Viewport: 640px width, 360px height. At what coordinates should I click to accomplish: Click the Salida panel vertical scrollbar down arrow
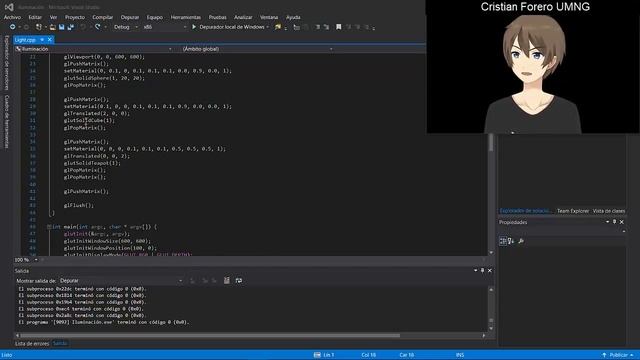click(x=491, y=329)
